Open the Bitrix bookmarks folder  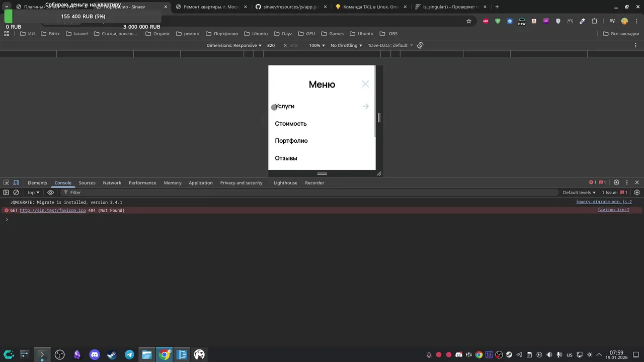click(x=50, y=34)
